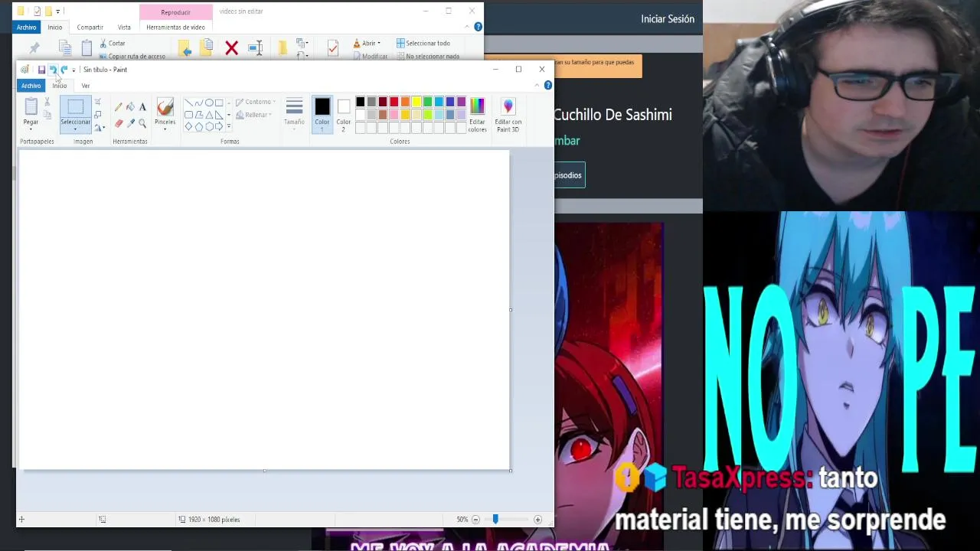Open the rotate or flip dropdown
The width and height of the screenshot is (980, 551).
[x=100, y=128]
